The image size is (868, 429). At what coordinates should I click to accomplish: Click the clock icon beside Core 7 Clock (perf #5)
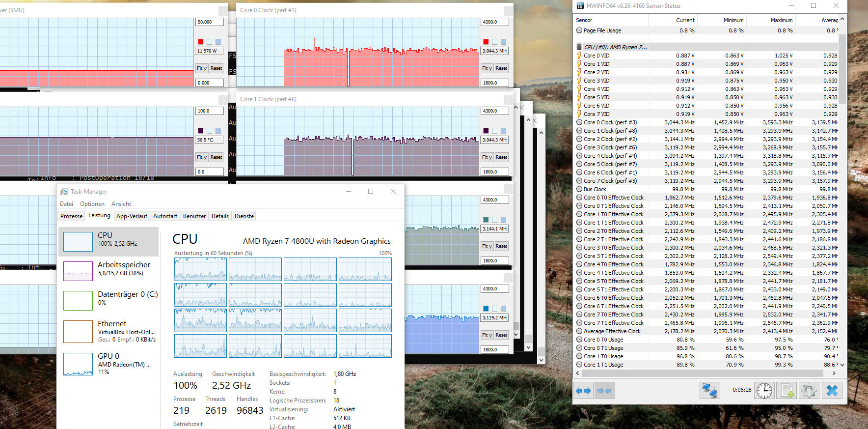579,181
